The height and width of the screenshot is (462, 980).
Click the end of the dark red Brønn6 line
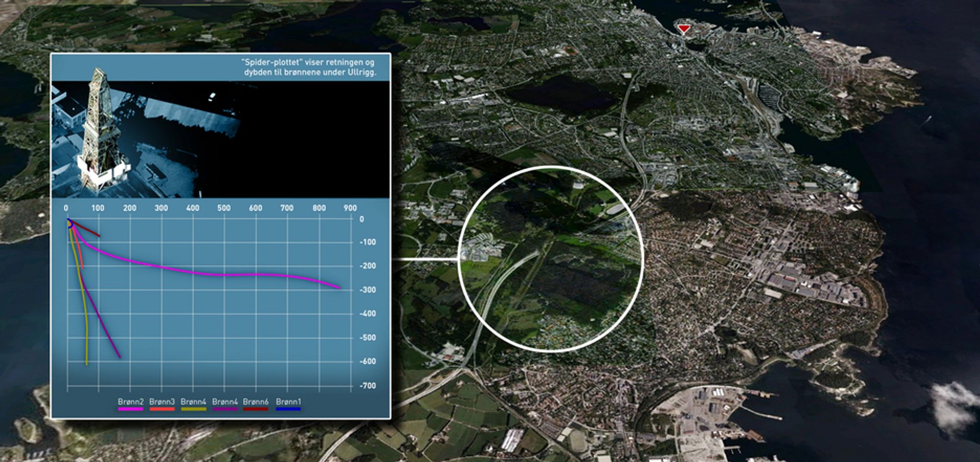pyautogui.click(x=99, y=236)
